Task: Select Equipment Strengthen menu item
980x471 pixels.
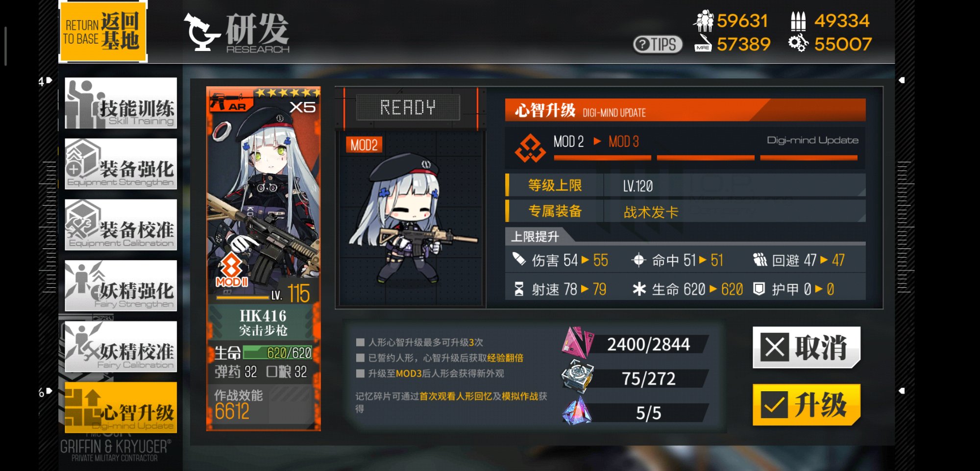Action: click(x=121, y=164)
